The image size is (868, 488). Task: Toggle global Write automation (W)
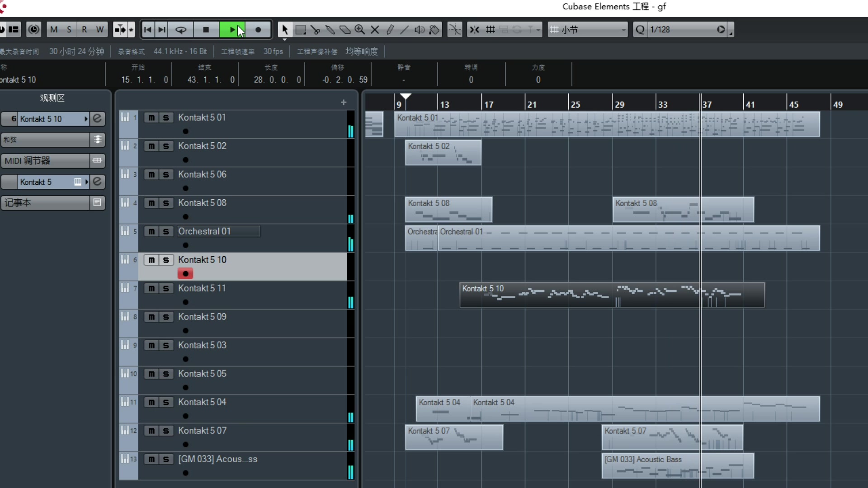pos(100,30)
